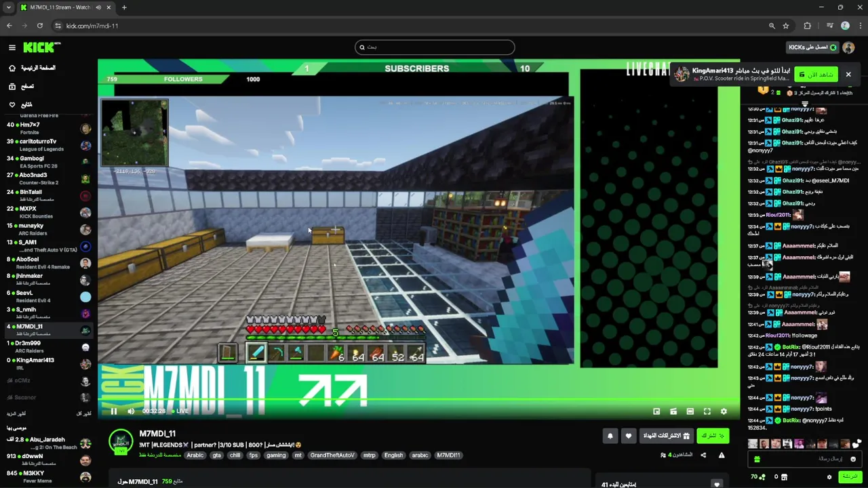Open Dr3m999 channel in sidebar
The image size is (868, 488).
tap(47, 347)
